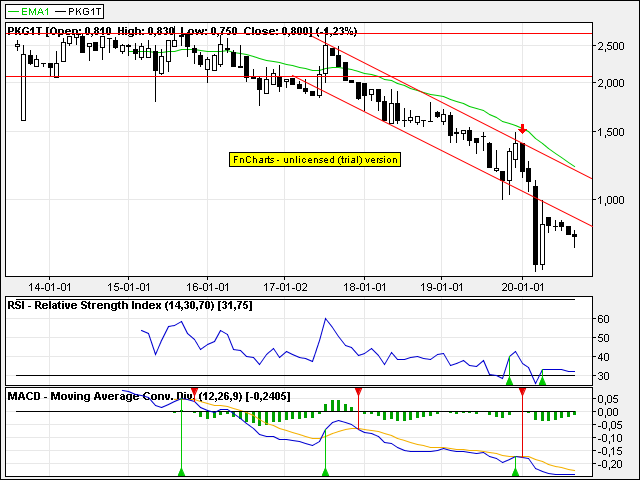Click the PKG1T open/high/low/close title text

point(182,31)
